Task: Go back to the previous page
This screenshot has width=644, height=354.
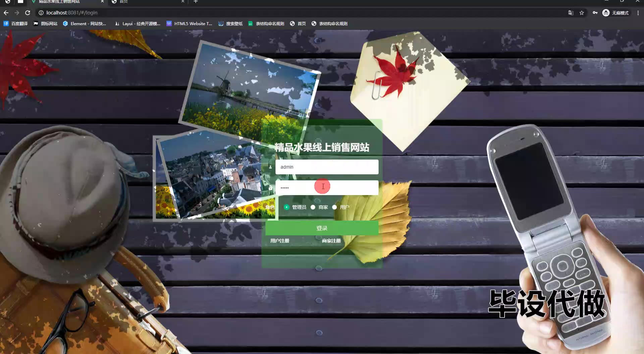Action: click(6, 13)
